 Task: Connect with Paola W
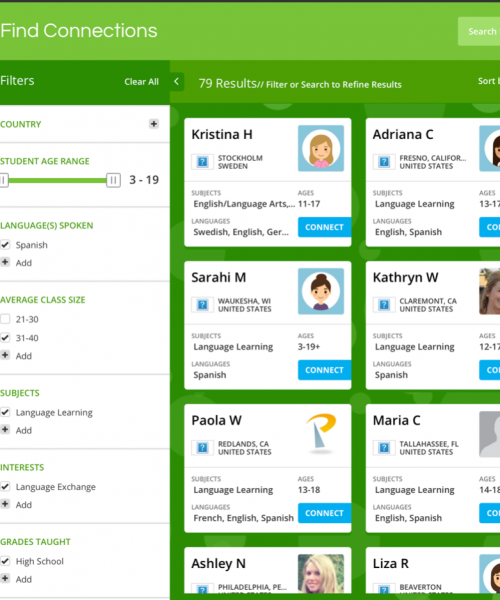coord(324,513)
